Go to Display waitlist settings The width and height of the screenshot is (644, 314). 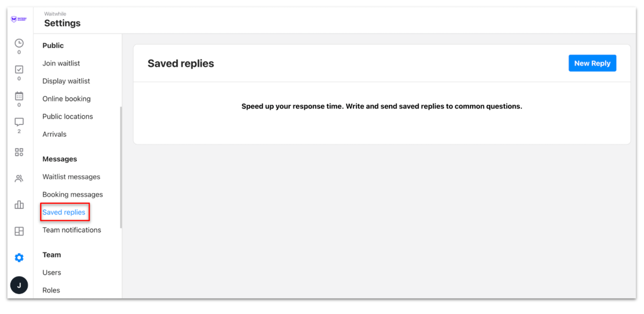pos(66,81)
